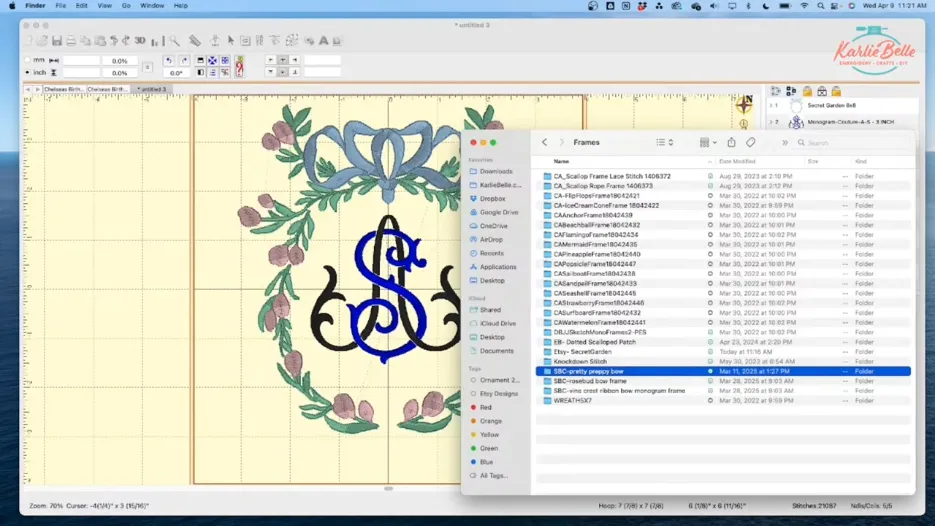This screenshot has height=526, width=935.
Task: Click the first lock icon in objects panel
Action: pyautogui.click(x=807, y=91)
